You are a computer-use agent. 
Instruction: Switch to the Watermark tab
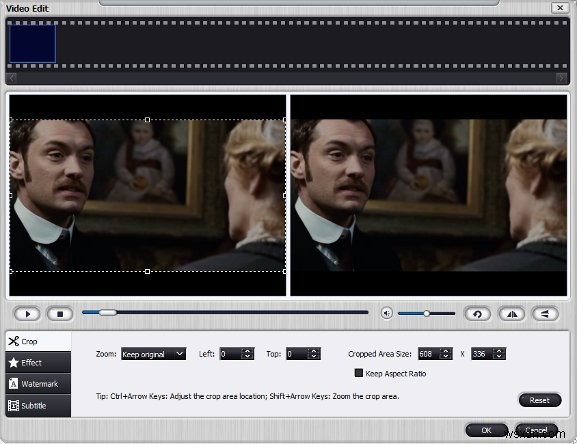[x=38, y=384]
